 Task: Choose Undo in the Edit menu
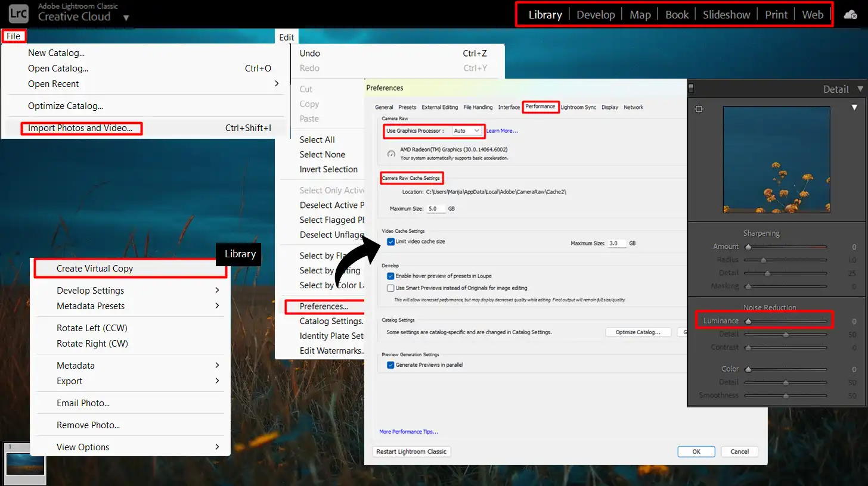click(310, 53)
